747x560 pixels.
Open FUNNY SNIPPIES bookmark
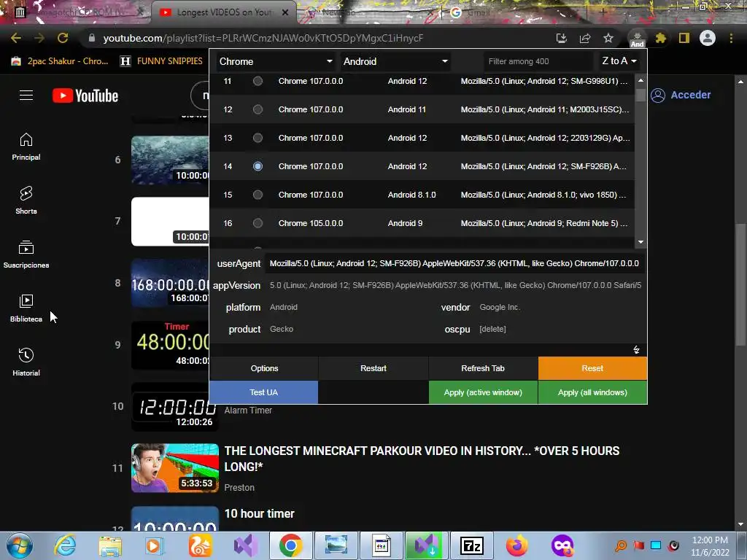pos(161,61)
